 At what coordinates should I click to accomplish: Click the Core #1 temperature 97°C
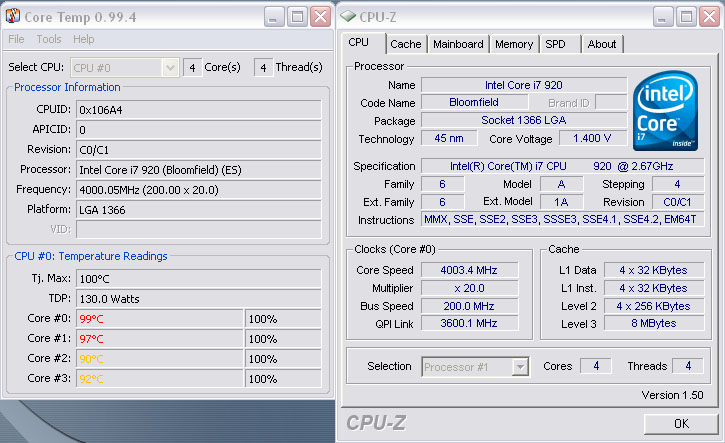click(160, 338)
